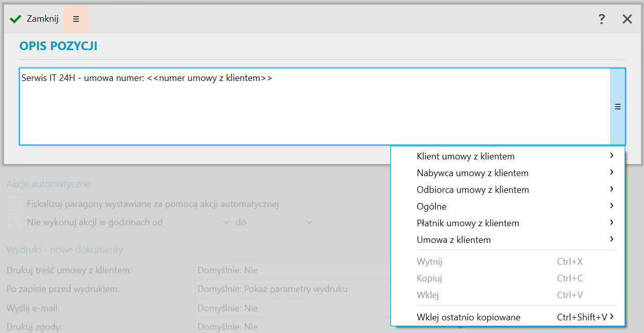Open the 'do' hour dropdown
The image size is (644, 333).
coord(308,222)
